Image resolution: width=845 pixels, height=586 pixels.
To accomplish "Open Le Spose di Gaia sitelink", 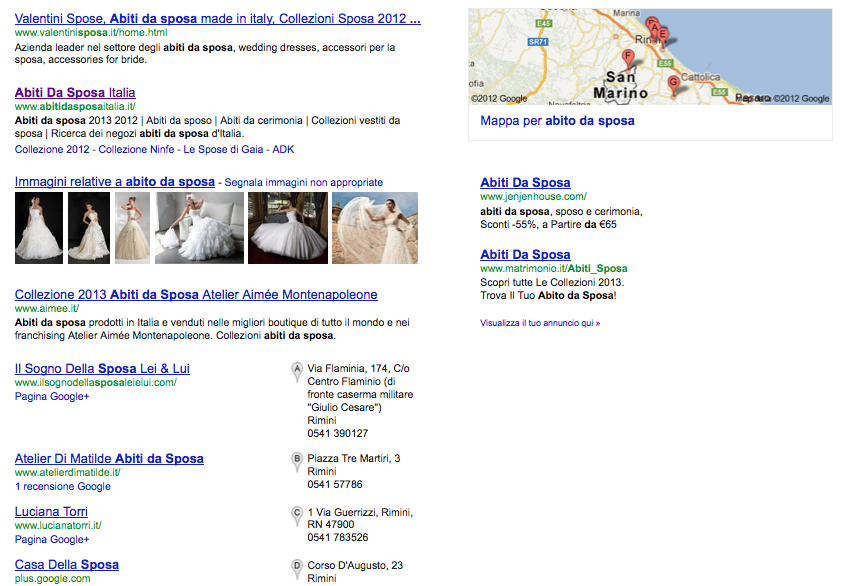I will tap(223, 149).
